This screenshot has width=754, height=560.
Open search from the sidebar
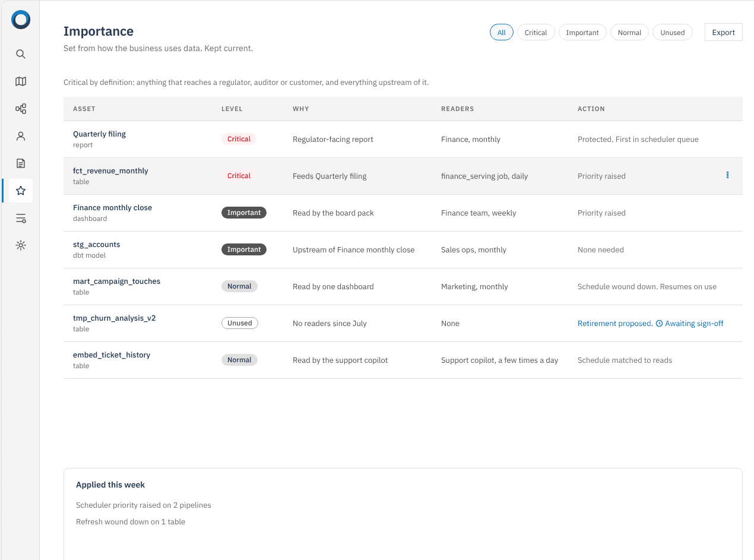click(x=21, y=54)
